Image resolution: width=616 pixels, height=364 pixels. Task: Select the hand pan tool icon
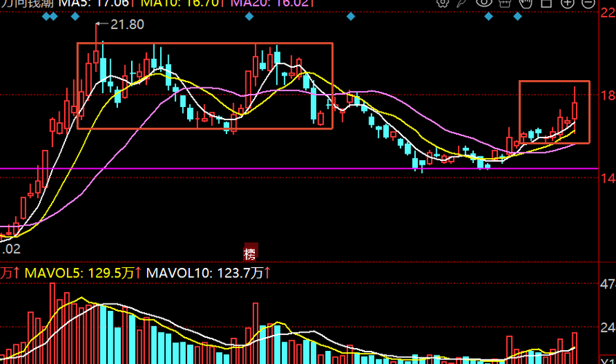(x=525, y=3)
